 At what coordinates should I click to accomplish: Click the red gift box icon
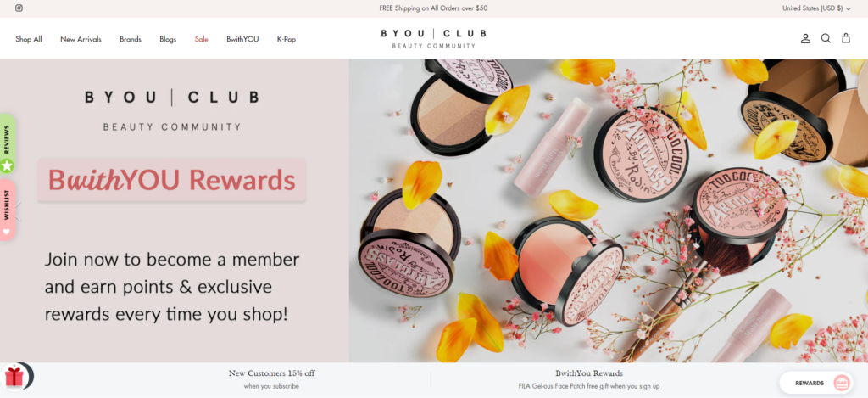coord(14,377)
